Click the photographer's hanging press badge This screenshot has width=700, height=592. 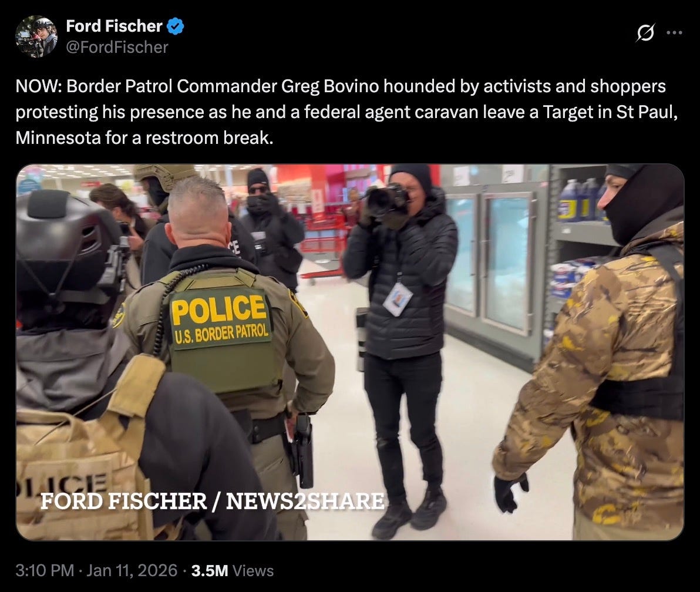(x=397, y=299)
